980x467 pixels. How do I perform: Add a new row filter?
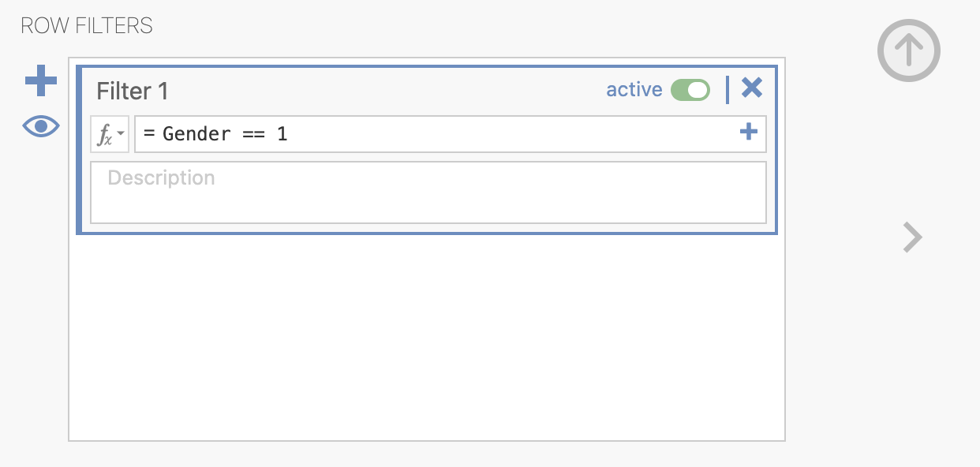click(41, 80)
